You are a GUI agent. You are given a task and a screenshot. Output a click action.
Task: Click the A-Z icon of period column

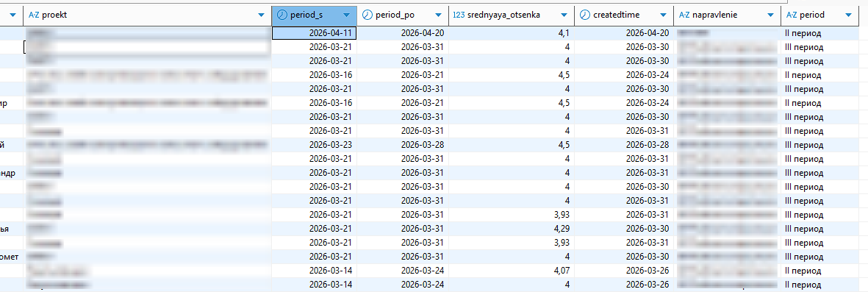[792, 15]
